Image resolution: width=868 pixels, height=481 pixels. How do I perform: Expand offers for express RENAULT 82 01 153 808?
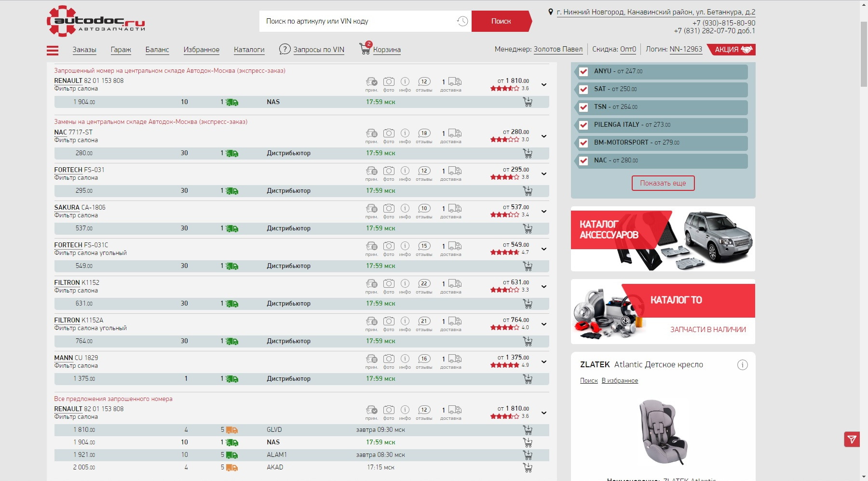[x=544, y=85]
